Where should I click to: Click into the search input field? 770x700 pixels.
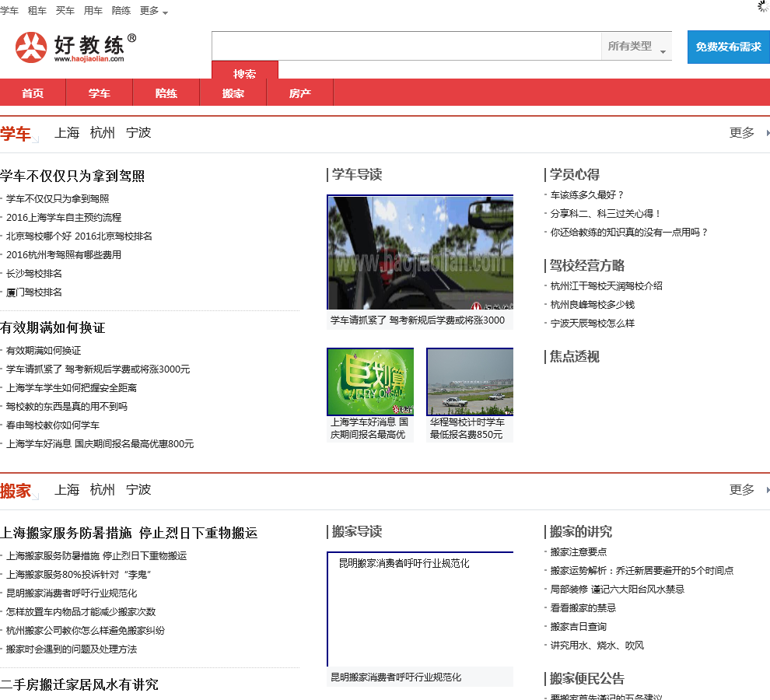405,46
